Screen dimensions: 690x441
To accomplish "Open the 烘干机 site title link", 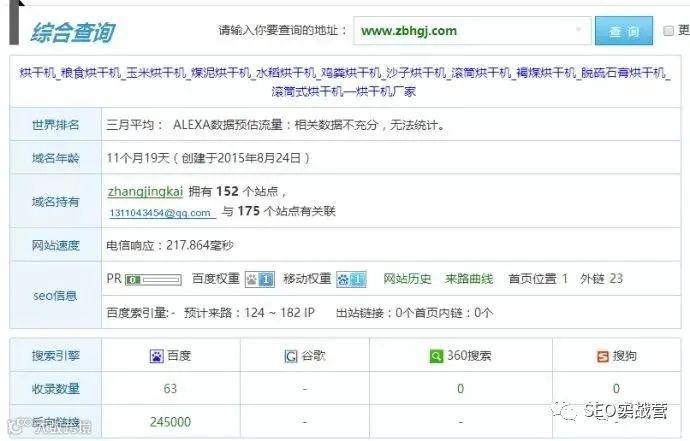I will pos(345,82).
